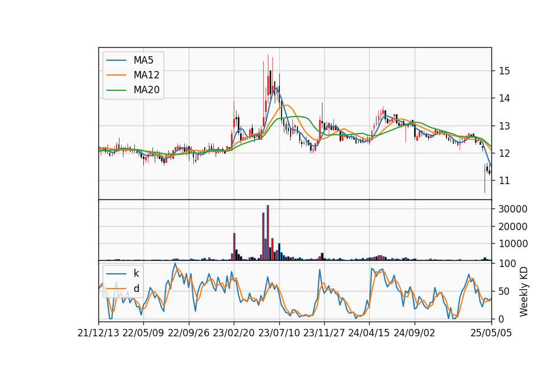Click the 23/02/20 date tick label
Screen dimensions: 546x392
pos(234,333)
